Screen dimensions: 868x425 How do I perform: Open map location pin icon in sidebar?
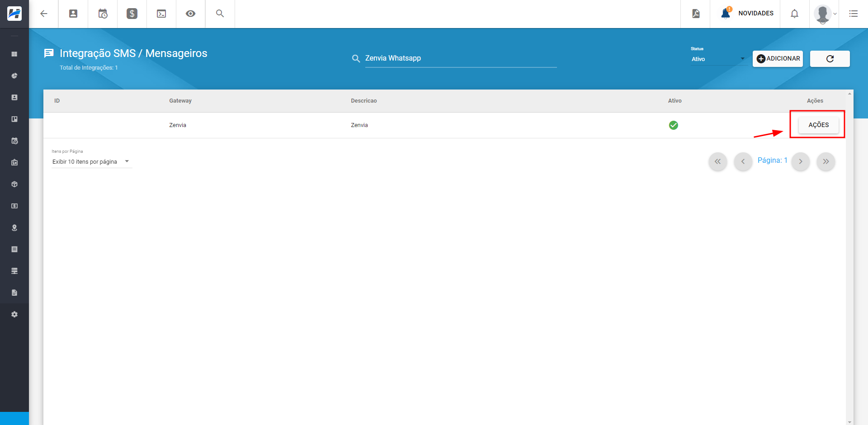(x=14, y=227)
